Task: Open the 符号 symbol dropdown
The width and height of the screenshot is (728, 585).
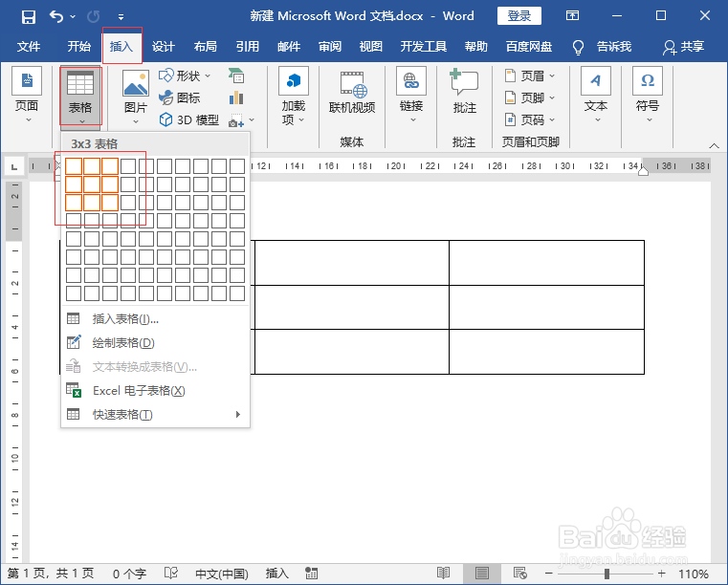Action: click(x=648, y=95)
